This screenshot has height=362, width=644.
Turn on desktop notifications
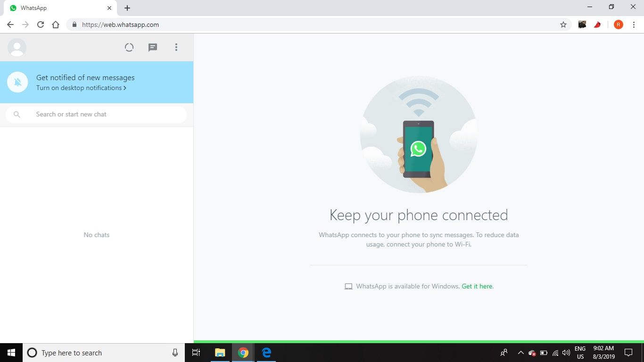click(81, 88)
